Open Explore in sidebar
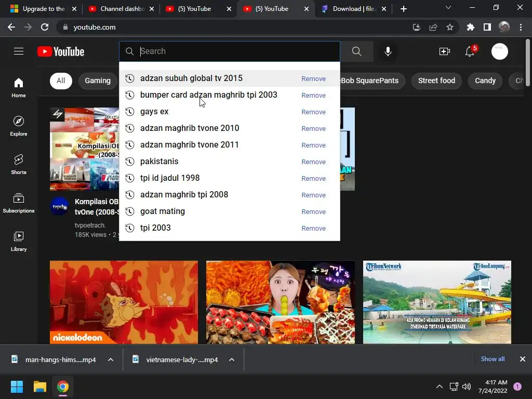Viewport: 532px width, 399px height. [x=19, y=126]
